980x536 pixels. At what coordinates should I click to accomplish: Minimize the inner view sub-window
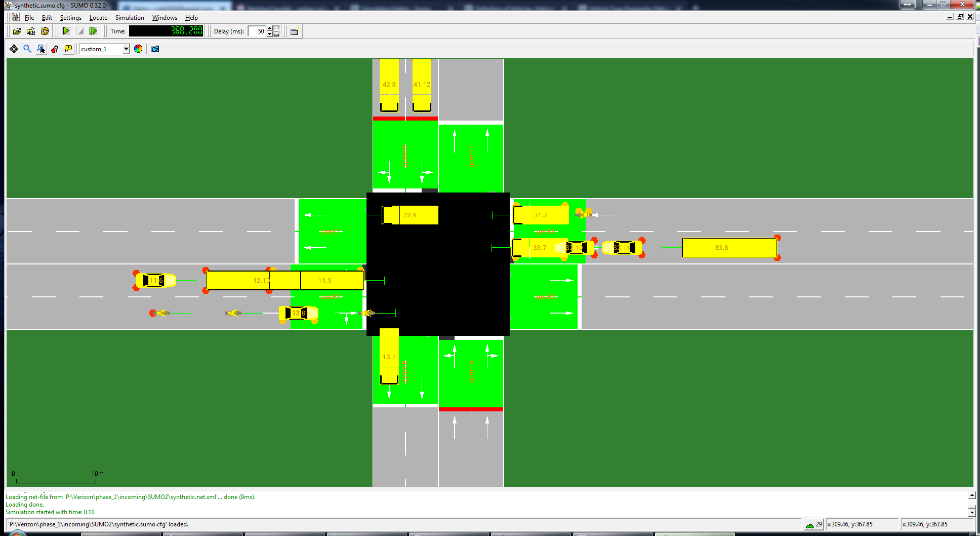coord(950,17)
